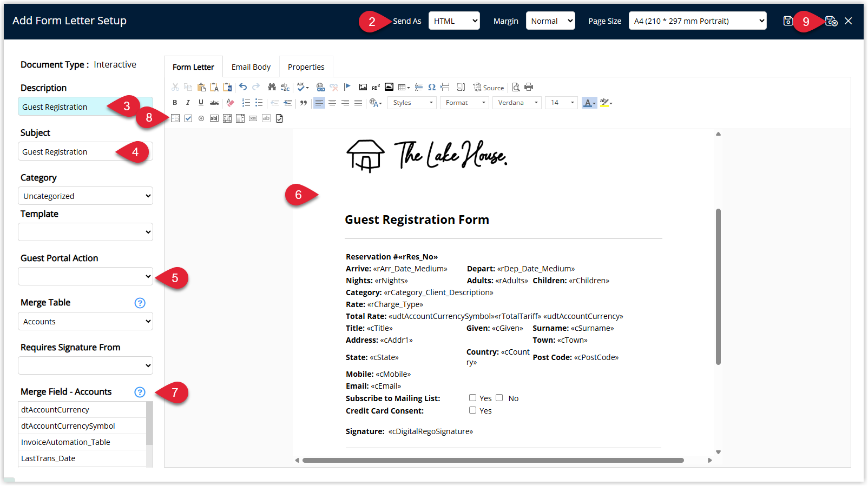Check Yes for Subscribe to Mailing List
This screenshot has height=486, width=868.
click(x=472, y=398)
